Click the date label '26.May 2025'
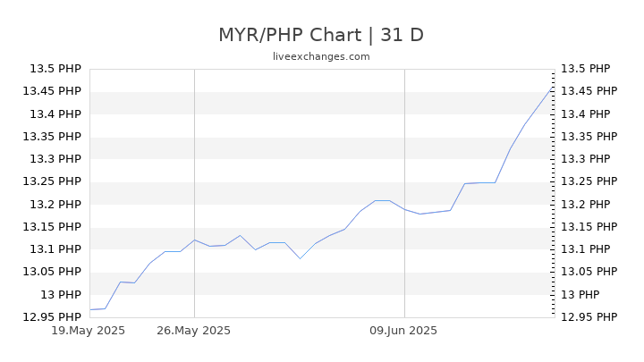644x362 pixels. (193, 331)
